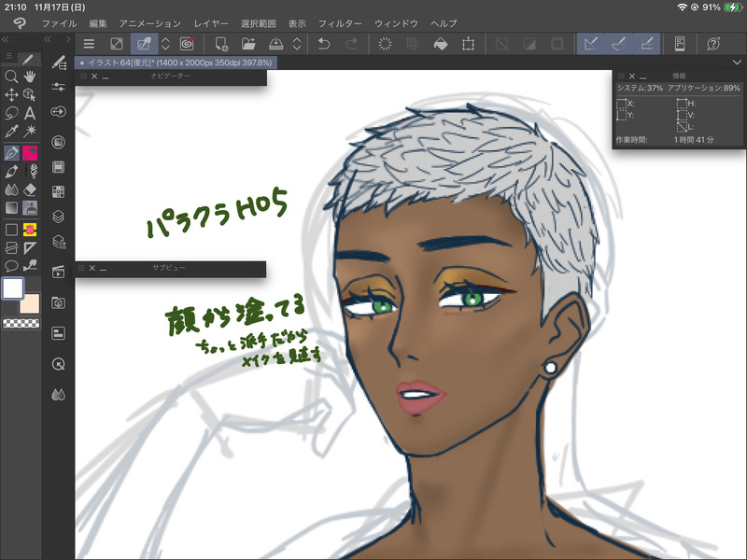The image size is (747, 560).
Task: Click the Clear dotted circle icon
Action: [x=385, y=44]
